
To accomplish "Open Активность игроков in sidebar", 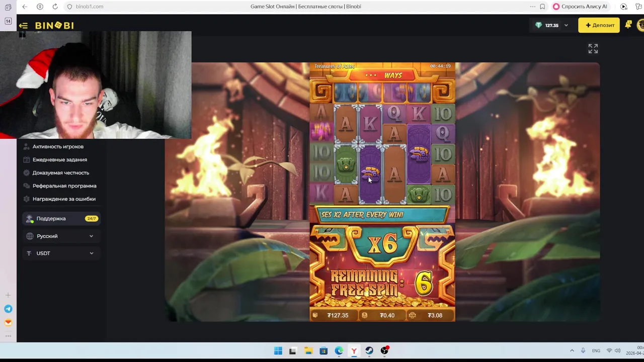I will (58, 146).
